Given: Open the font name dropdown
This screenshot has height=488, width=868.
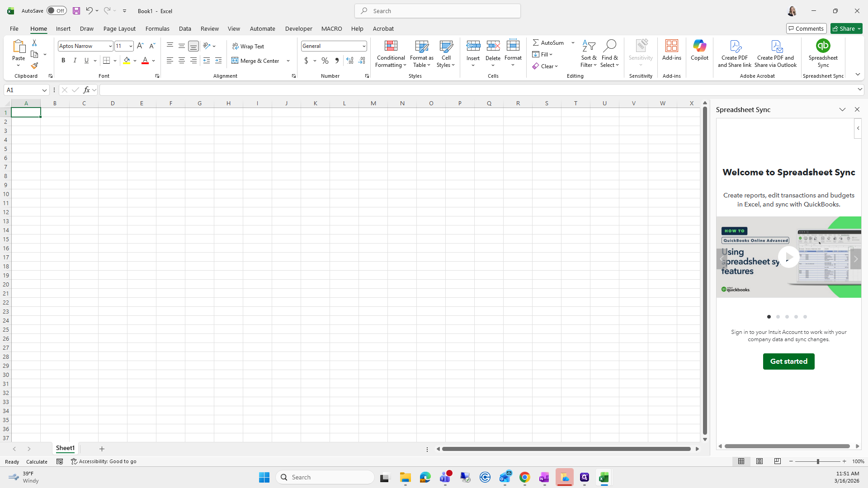Looking at the screenshot, I should click(110, 46).
